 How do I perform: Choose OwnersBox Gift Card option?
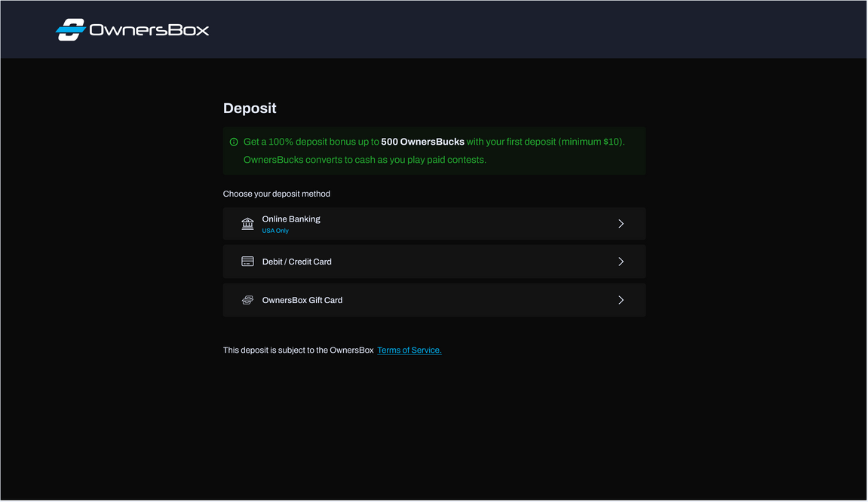434,300
